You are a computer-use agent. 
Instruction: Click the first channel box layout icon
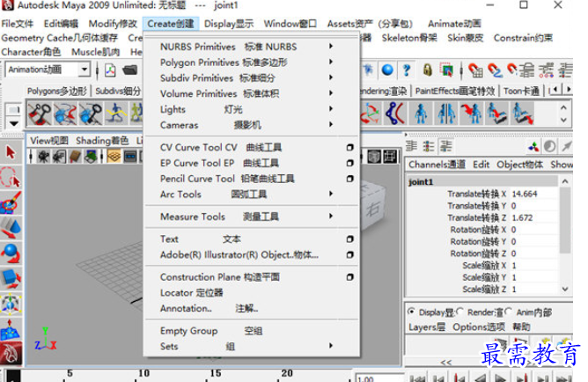pyautogui.click(x=411, y=146)
